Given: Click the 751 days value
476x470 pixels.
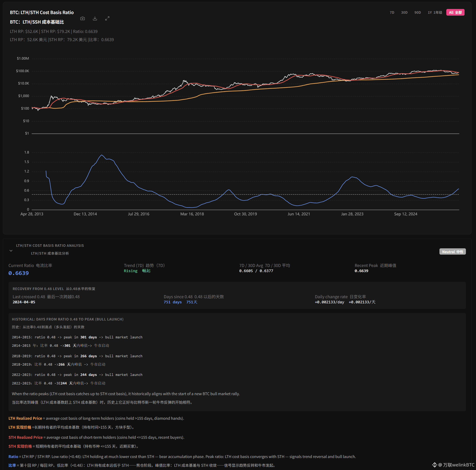Looking at the screenshot, I should (173, 302).
